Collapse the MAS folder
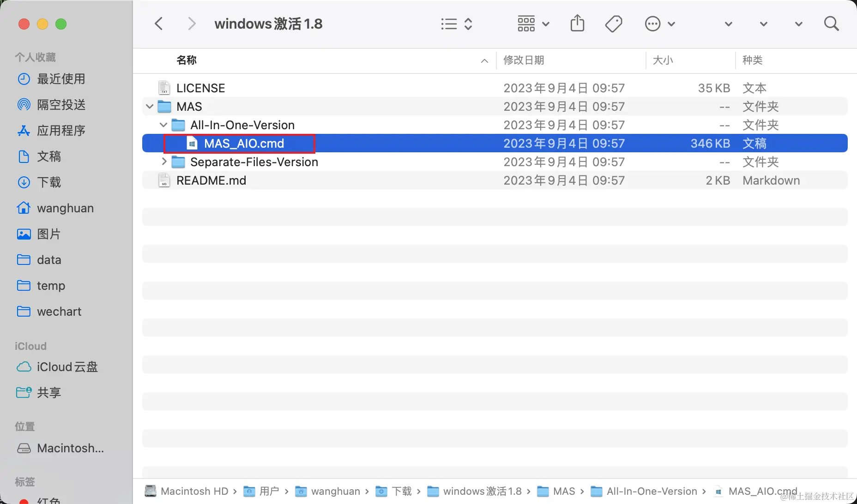This screenshot has height=504, width=857. [x=150, y=107]
